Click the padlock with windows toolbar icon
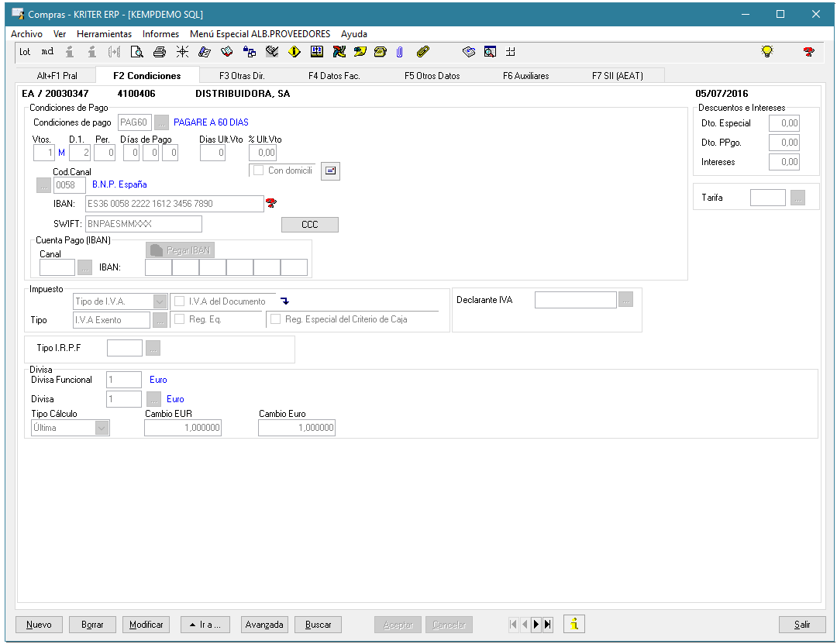The image size is (837, 644). click(250, 52)
